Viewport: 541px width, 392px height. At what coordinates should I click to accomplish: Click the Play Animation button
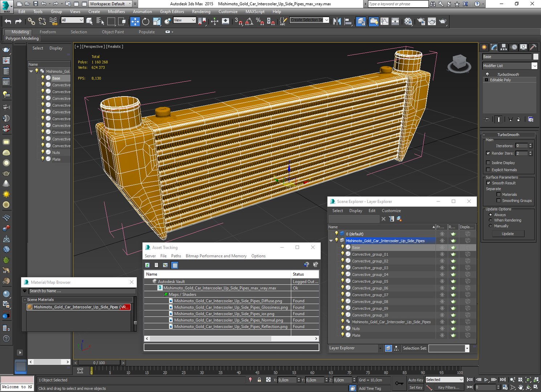coord(486,380)
